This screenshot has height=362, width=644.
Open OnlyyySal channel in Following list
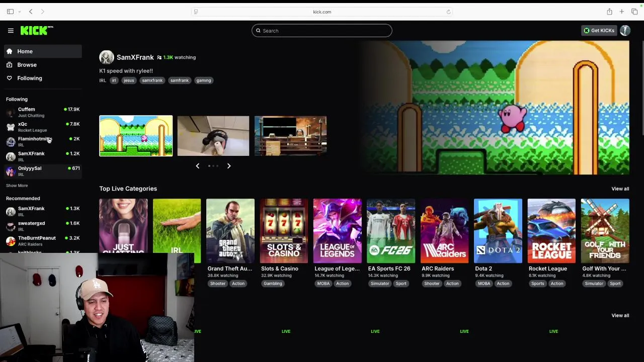(43, 171)
